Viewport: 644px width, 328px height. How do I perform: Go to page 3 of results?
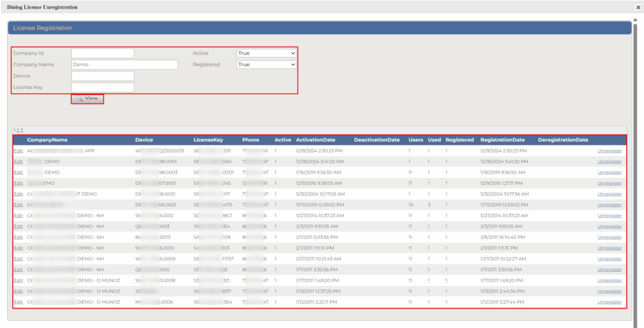coord(21,130)
